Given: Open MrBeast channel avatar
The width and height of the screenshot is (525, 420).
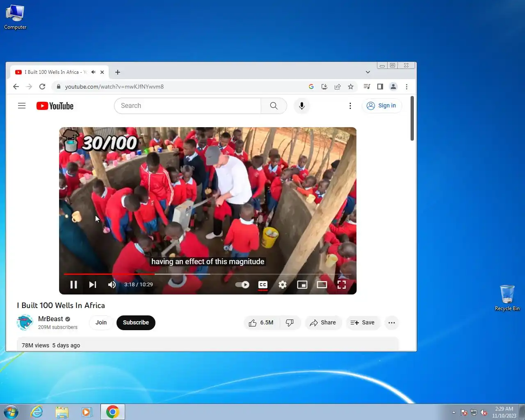Looking at the screenshot, I should (x=25, y=323).
